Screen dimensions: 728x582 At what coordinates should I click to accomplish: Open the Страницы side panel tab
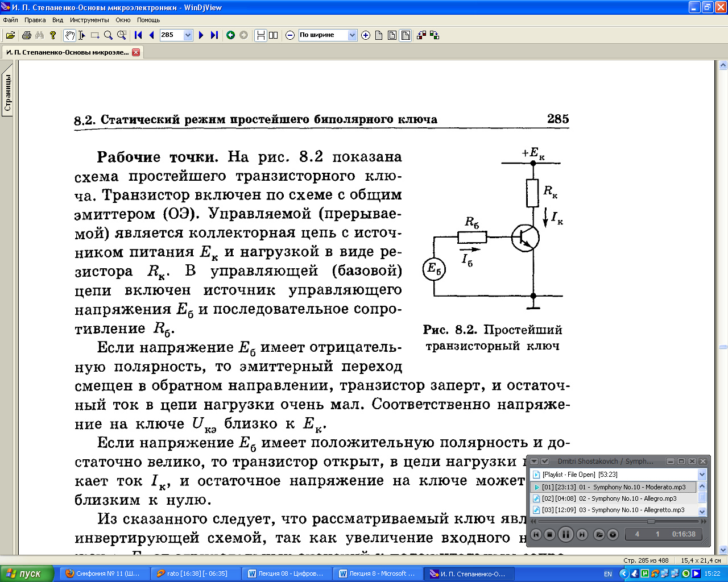[7, 92]
